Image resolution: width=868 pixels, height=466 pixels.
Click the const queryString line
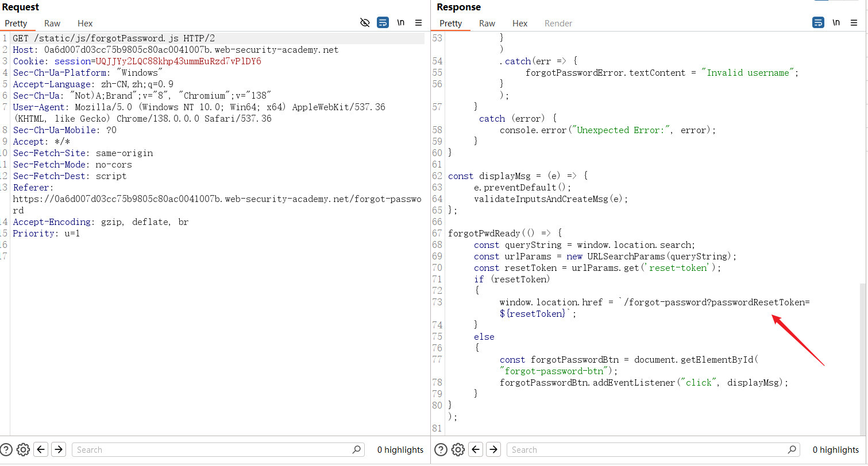[x=584, y=245]
